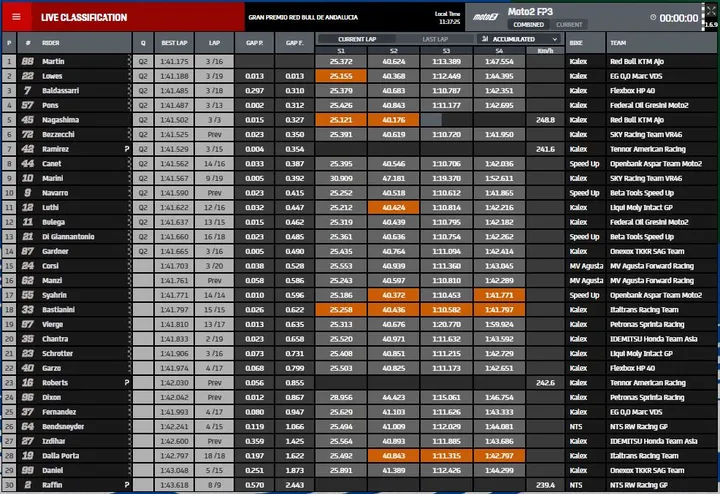Click the pit P icon on Roberts row
The height and width of the screenshot is (494, 720).
point(127,382)
